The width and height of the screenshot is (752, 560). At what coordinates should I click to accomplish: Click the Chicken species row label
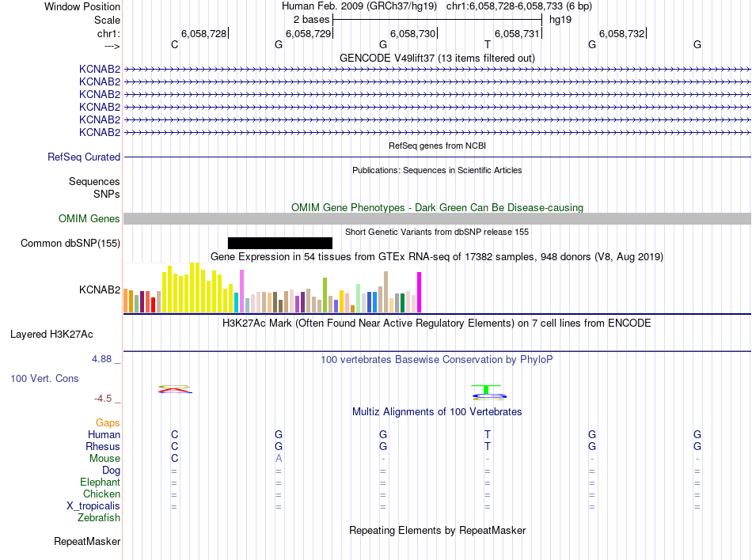(101, 494)
